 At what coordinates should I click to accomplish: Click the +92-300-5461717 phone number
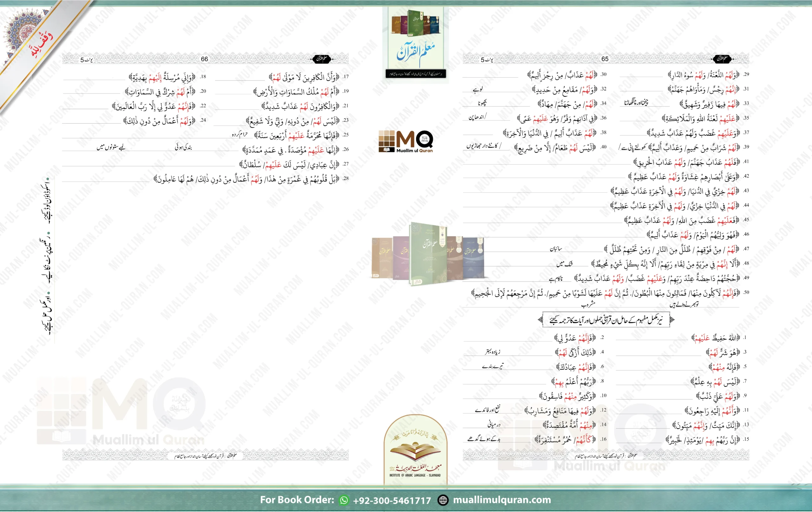click(392, 501)
